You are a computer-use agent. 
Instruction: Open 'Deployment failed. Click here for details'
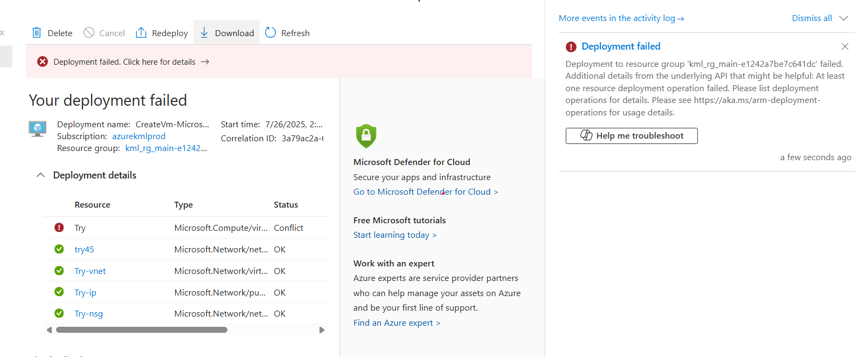click(124, 62)
